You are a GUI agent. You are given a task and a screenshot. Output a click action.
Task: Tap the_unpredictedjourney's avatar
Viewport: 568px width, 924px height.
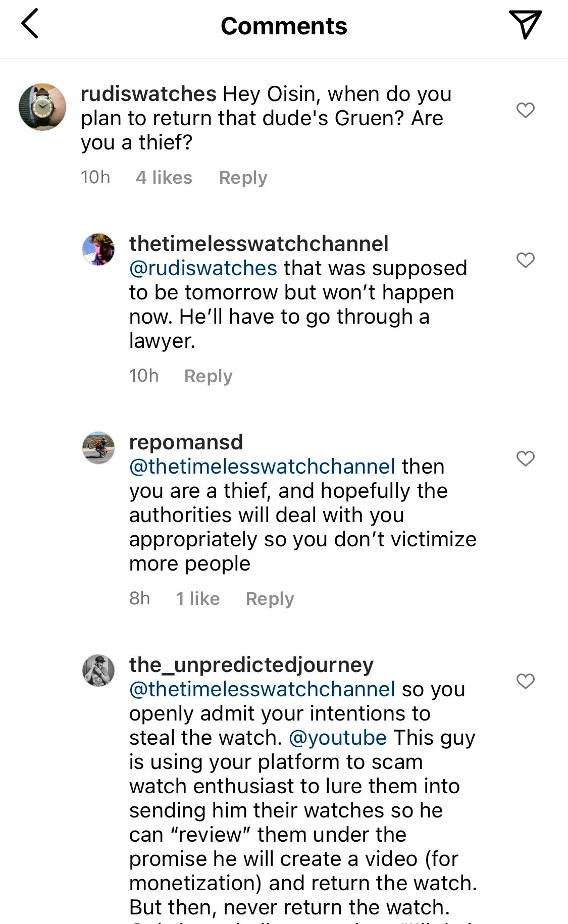point(98,671)
